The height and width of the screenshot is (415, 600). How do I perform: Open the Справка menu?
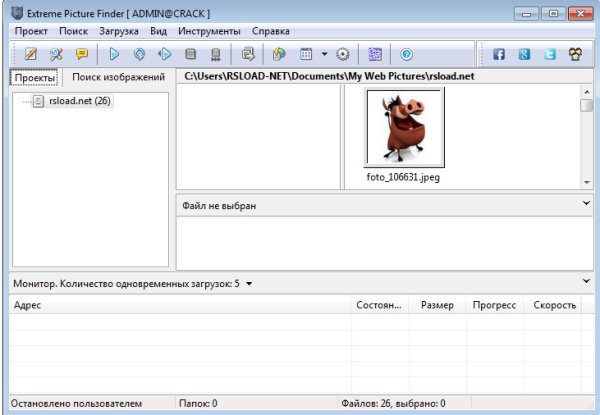point(271,31)
